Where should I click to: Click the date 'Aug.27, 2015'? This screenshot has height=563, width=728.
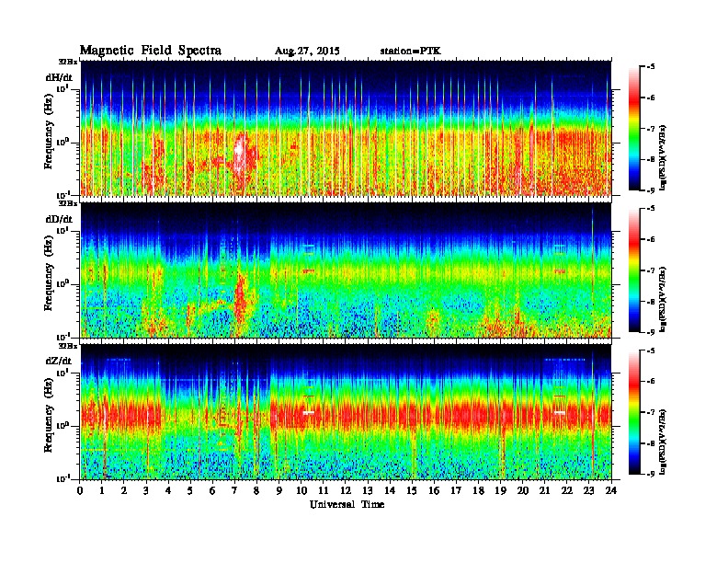click(307, 52)
